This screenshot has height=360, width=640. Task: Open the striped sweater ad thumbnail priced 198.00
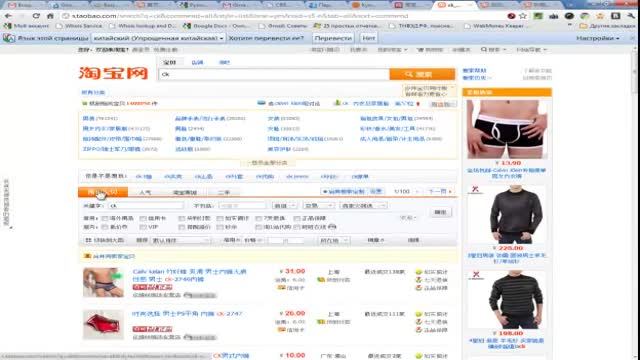[x=507, y=300]
